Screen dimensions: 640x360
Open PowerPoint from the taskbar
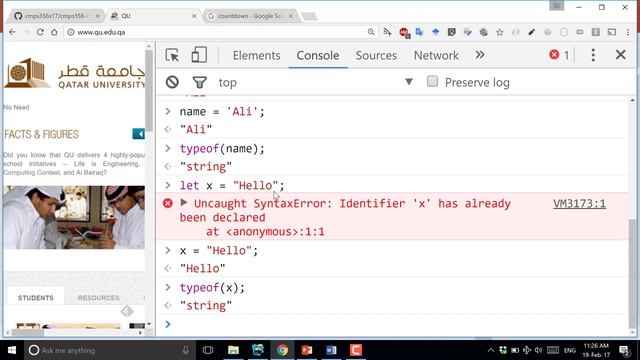[307, 350]
